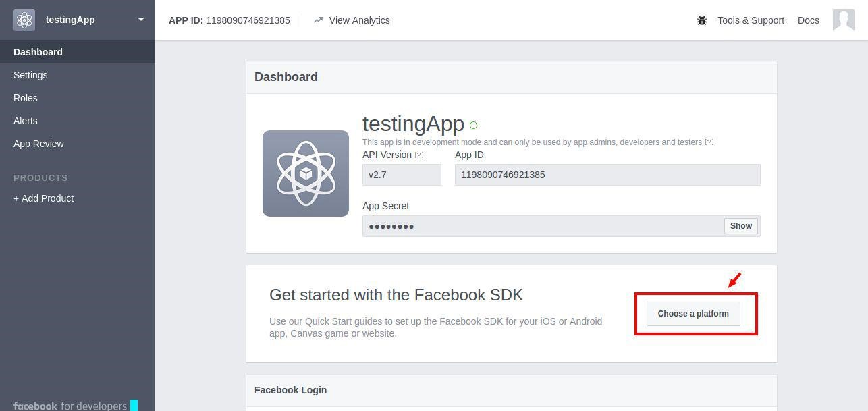Click the Choose a platform button
868x411 pixels.
[x=693, y=314]
